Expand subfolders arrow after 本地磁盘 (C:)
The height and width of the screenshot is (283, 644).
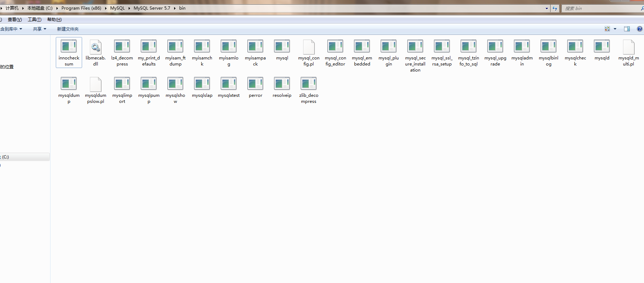pyautogui.click(x=57, y=8)
